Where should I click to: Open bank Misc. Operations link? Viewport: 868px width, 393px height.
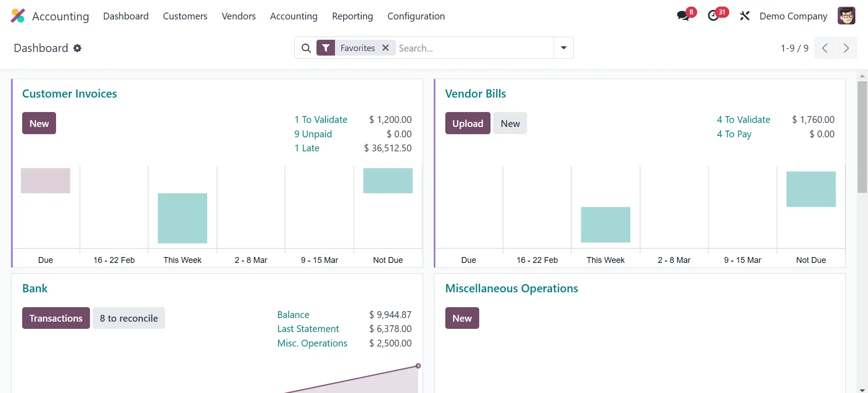coord(312,343)
